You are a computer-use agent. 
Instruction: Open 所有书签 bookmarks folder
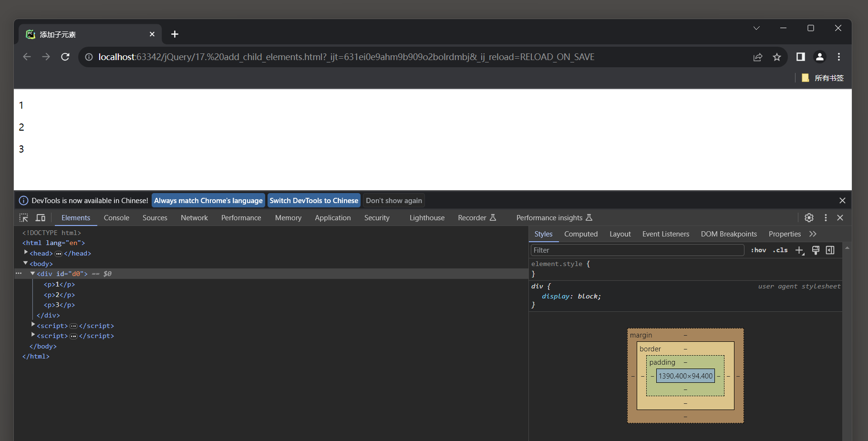(x=823, y=78)
